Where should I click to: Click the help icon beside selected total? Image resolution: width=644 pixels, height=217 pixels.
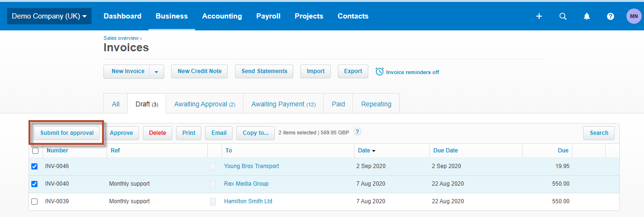pos(357,132)
